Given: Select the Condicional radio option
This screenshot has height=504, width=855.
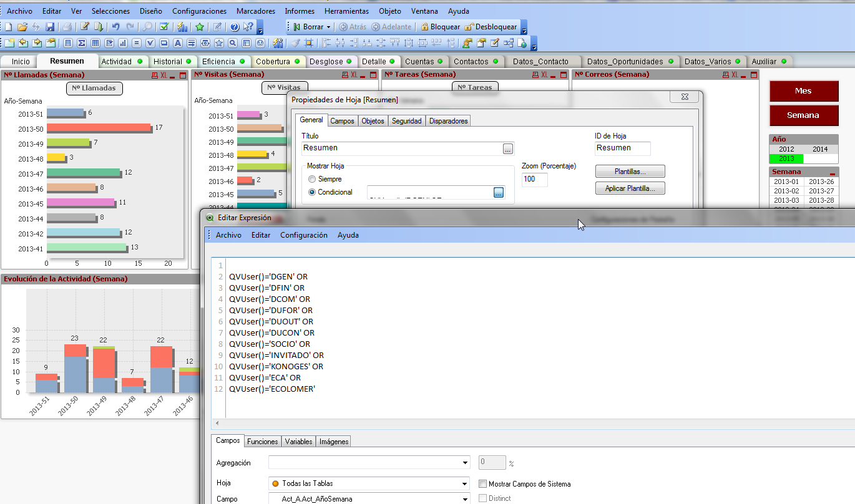Looking at the screenshot, I should click(312, 192).
